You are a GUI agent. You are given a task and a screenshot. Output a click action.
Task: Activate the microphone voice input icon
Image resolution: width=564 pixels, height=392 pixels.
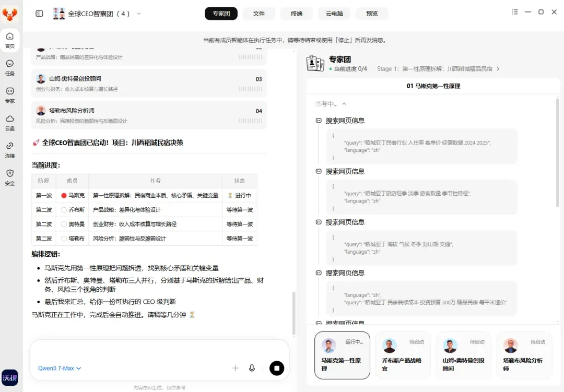[252, 368]
